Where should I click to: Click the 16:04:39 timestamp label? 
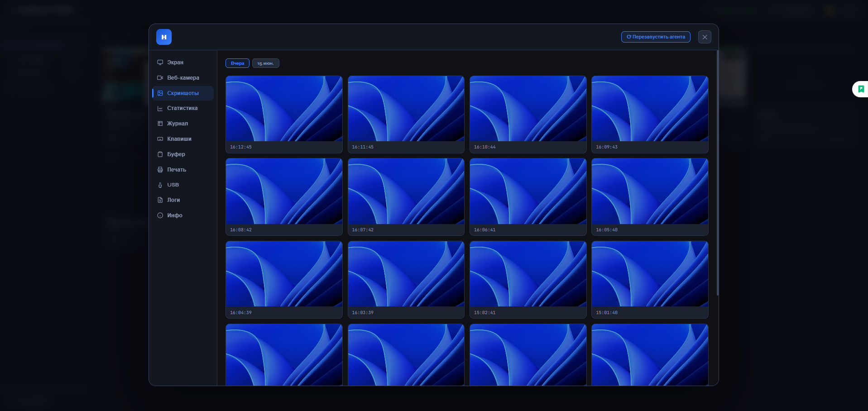tap(241, 313)
